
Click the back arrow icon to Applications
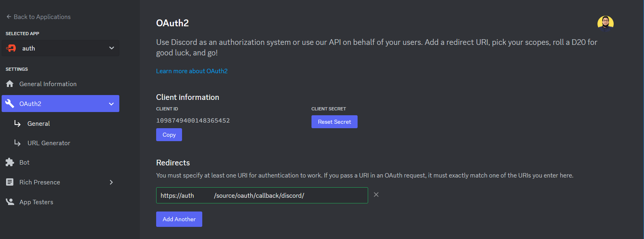click(x=8, y=17)
